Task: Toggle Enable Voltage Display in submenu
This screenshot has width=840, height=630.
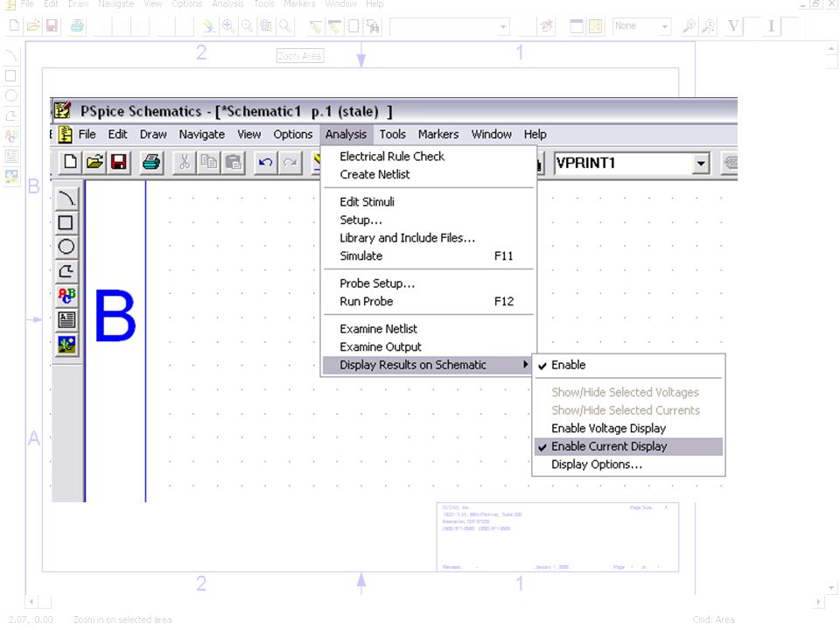Action: tap(628, 428)
